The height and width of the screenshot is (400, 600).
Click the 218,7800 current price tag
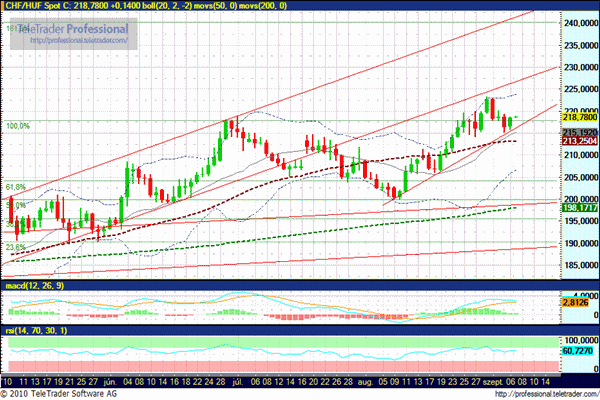click(x=574, y=117)
